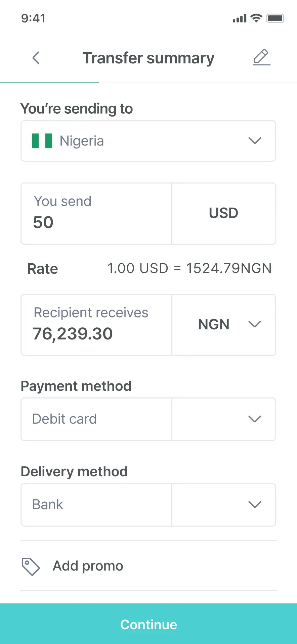The height and width of the screenshot is (644, 297).
Task: Tap the USD currency box
Action: 224,213
